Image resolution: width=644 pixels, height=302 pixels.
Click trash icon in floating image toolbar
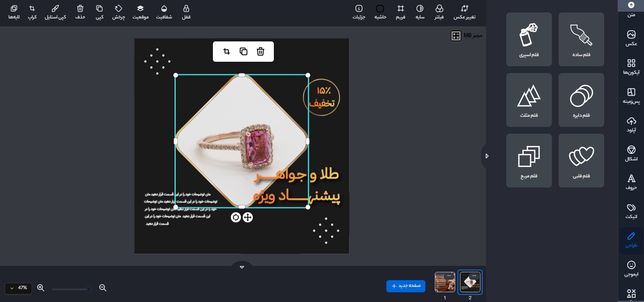(x=260, y=52)
